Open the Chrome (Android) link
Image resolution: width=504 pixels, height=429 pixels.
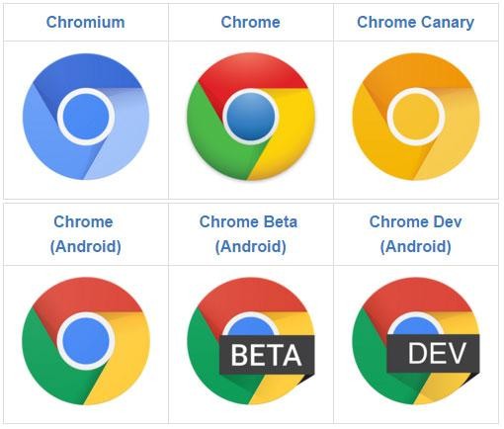[x=84, y=234]
